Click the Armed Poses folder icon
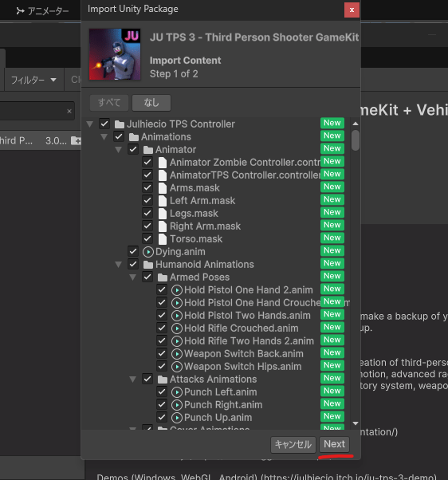The height and width of the screenshot is (480, 448). (x=163, y=277)
